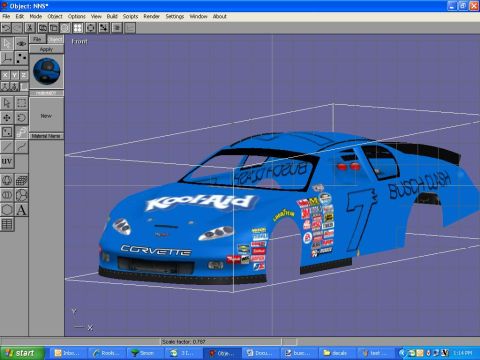Viewport: 480px width, 360px height.
Task: Switch to the Inbox taskbar window
Action: click(x=67, y=353)
